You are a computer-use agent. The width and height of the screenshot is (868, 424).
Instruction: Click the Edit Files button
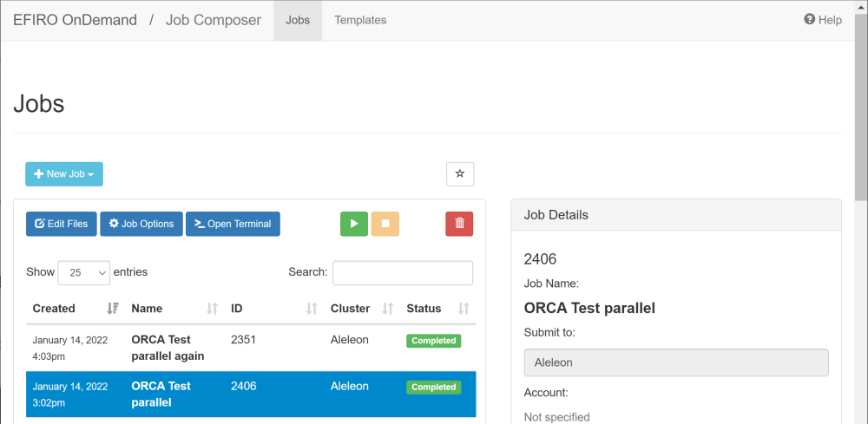click(x=62, y=224)
